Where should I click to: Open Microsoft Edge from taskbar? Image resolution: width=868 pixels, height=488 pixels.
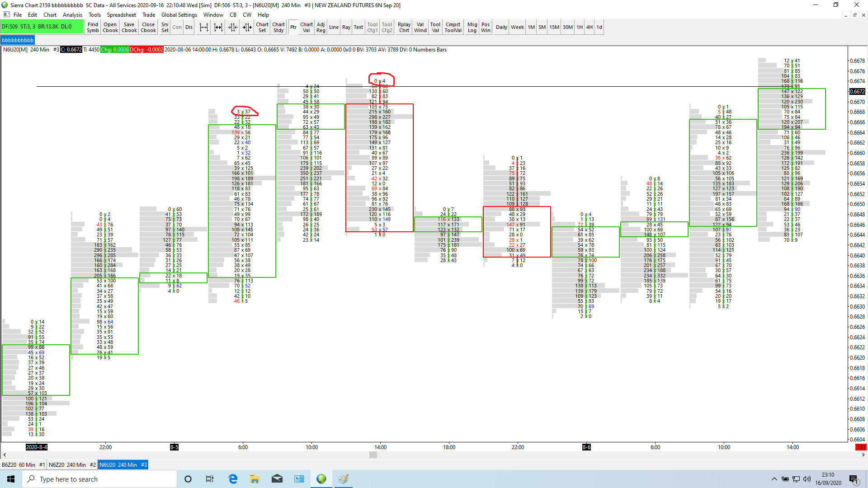(233, 479)
